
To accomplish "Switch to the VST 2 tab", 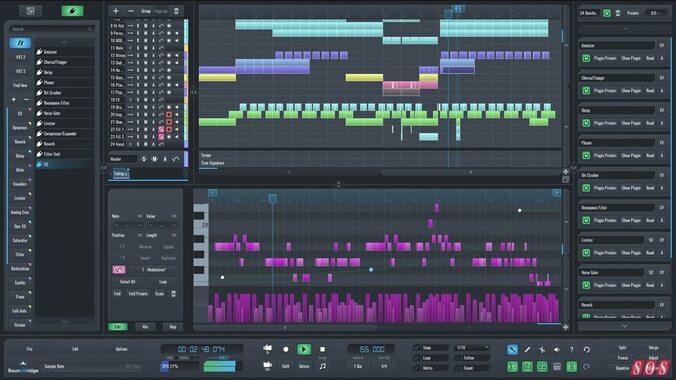I will pyautogui.click(x=20, y=57).
